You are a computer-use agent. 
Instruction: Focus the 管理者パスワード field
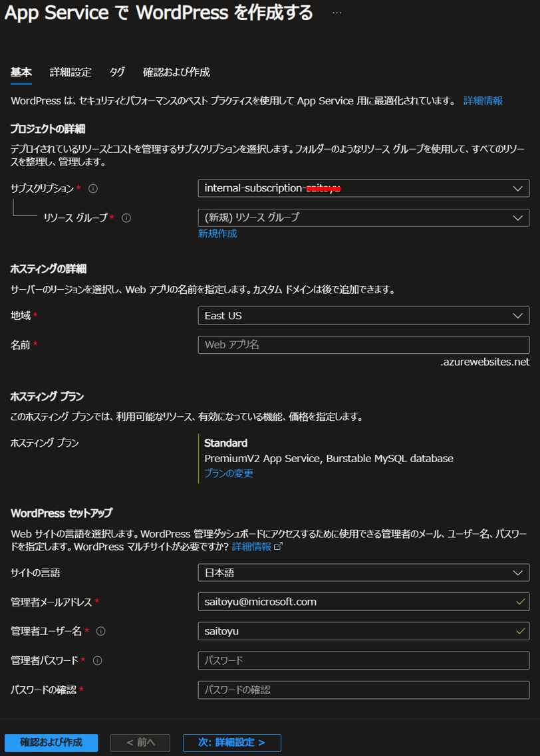pyautogui.click(x=364, y=660)
